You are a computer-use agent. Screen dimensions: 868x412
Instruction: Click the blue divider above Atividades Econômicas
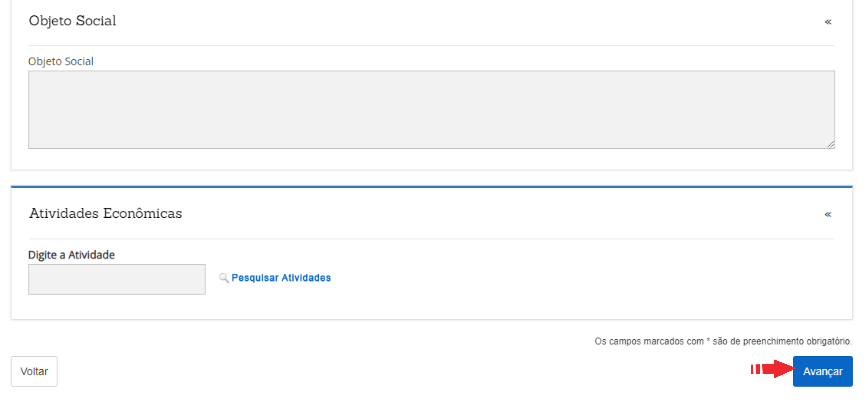point(431,186)
